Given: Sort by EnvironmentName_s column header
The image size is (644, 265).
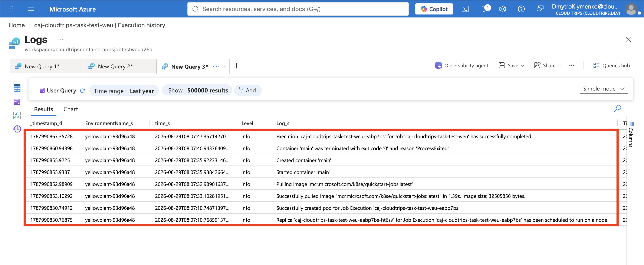Looking at the screenshot, I should point(109,123).
